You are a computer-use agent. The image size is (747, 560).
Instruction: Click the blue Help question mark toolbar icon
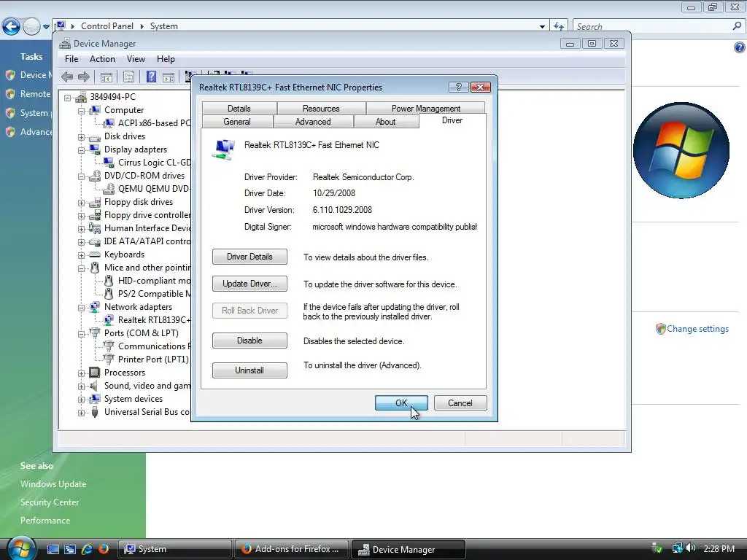[x=151, y=77]
